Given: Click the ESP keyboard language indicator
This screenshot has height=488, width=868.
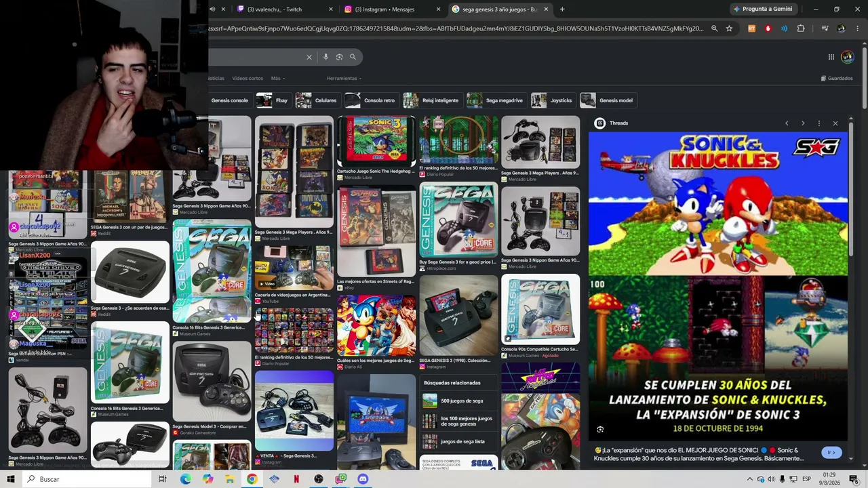Looking at the screenshot, I should click(x=806, y=479).
